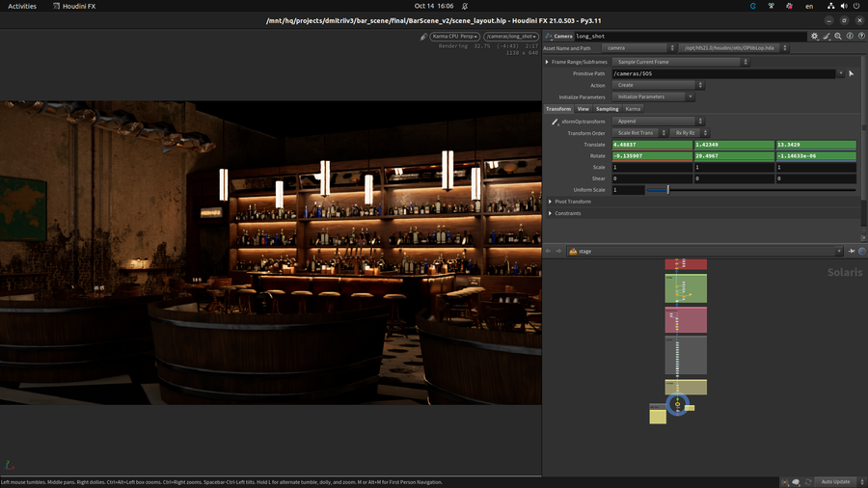Switch to the Sampling tab
This screenshot has height=488, width=868.
pyautogui.click(x=607, y=109)
